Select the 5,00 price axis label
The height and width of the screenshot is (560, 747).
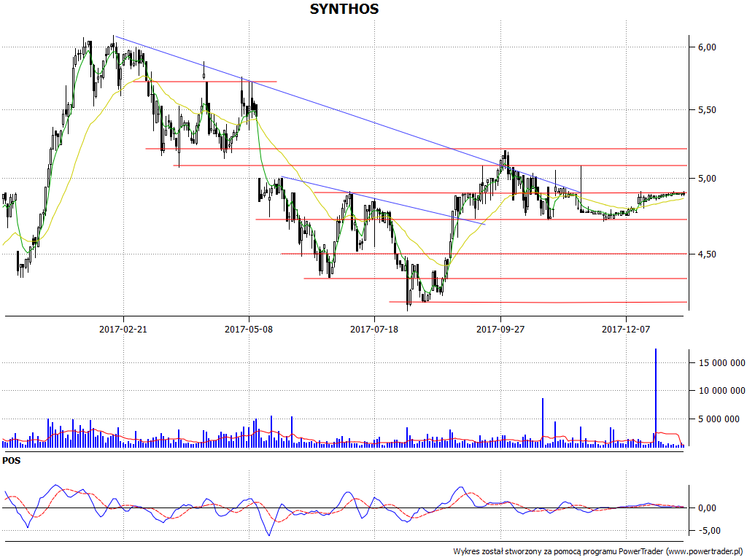click(707, 179)
